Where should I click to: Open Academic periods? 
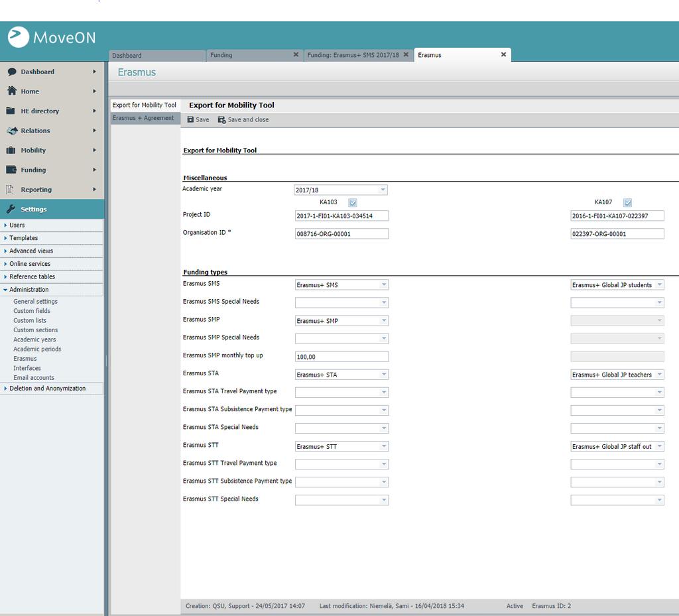click(x=37, y=349)
